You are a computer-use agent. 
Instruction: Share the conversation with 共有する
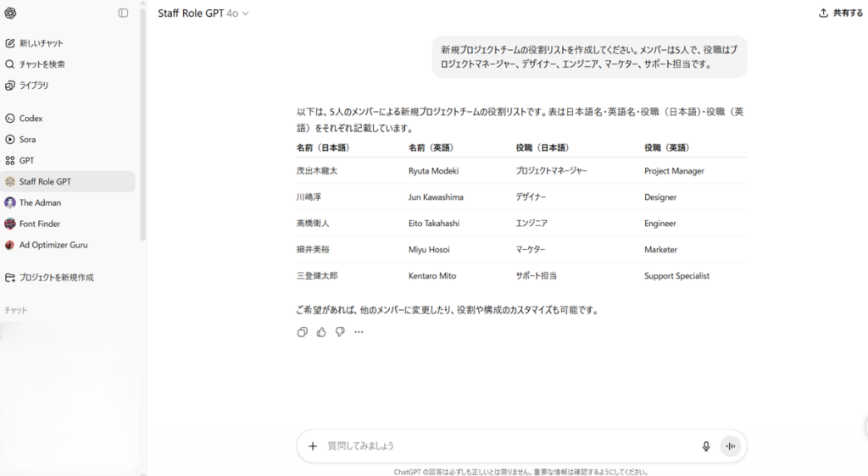[840, 13]
